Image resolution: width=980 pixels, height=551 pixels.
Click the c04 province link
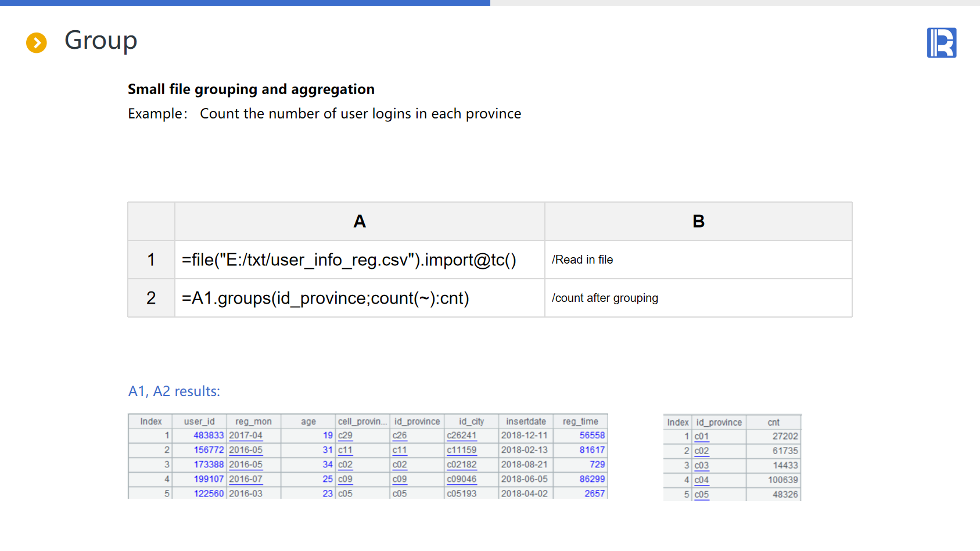point(701,480)
